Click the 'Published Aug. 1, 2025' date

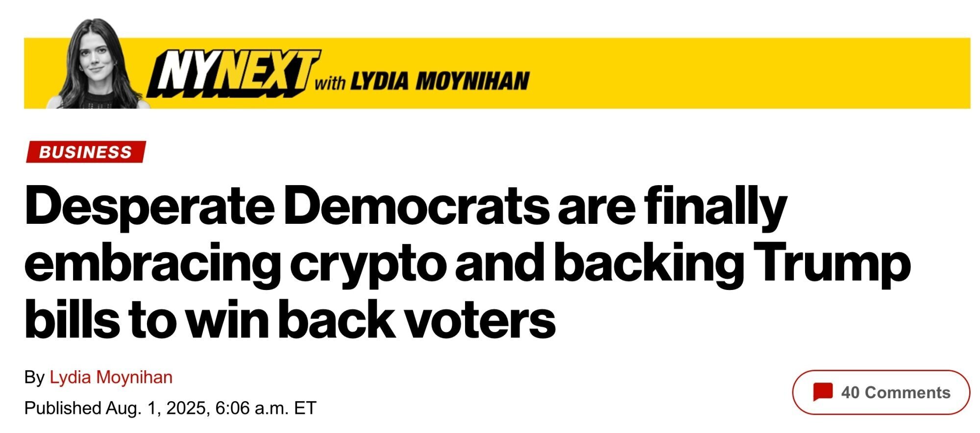point(116,408)
